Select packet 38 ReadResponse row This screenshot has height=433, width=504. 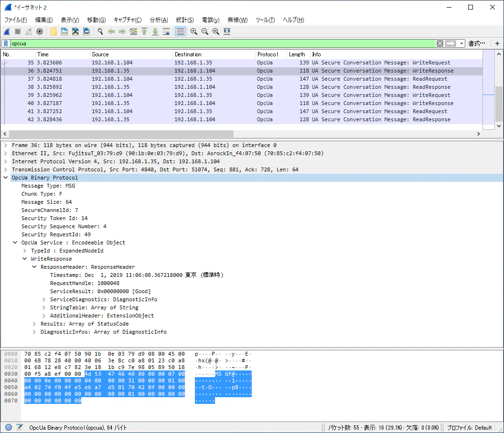tap(242, 87)
